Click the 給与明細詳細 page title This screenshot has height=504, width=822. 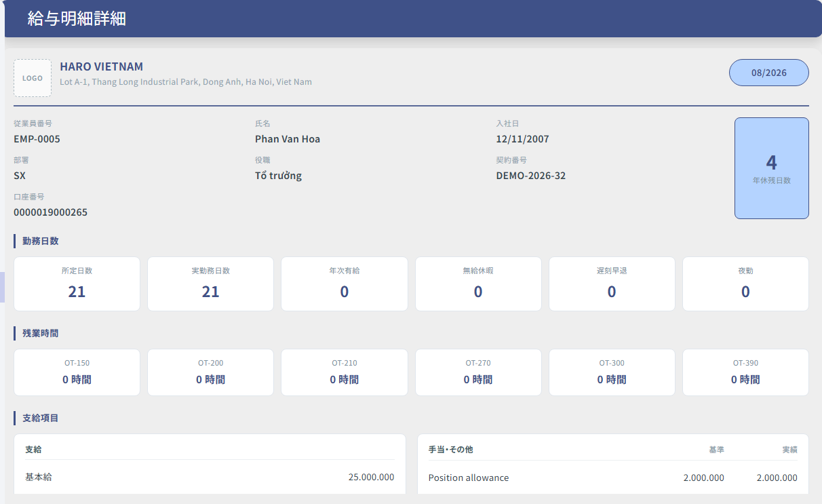pos(77,19)
